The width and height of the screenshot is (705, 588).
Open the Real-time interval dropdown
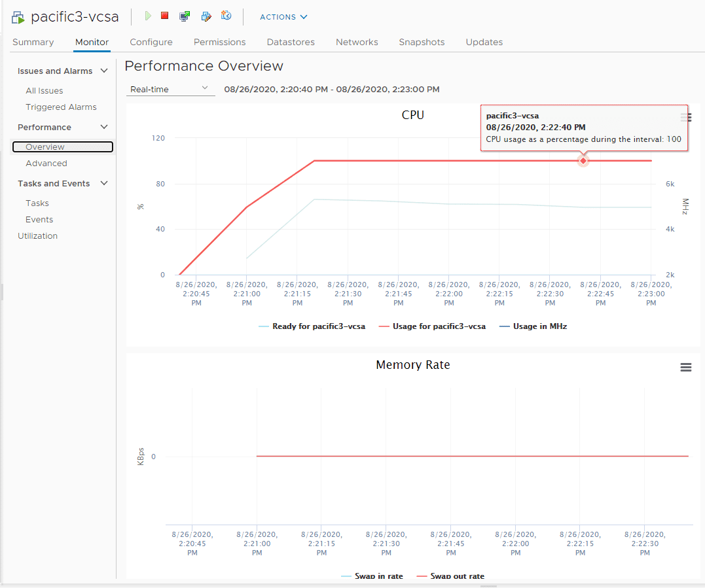click(170, 89)
